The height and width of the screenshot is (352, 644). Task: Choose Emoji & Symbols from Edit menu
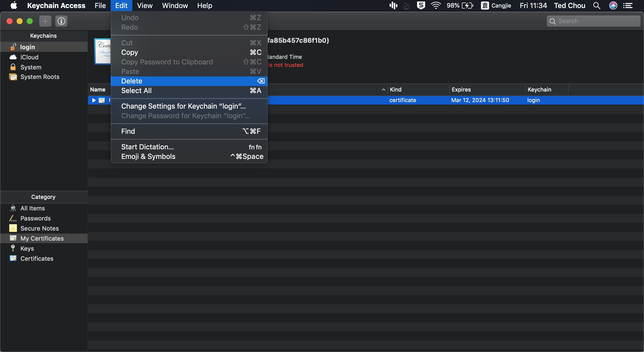click(189, 156)
